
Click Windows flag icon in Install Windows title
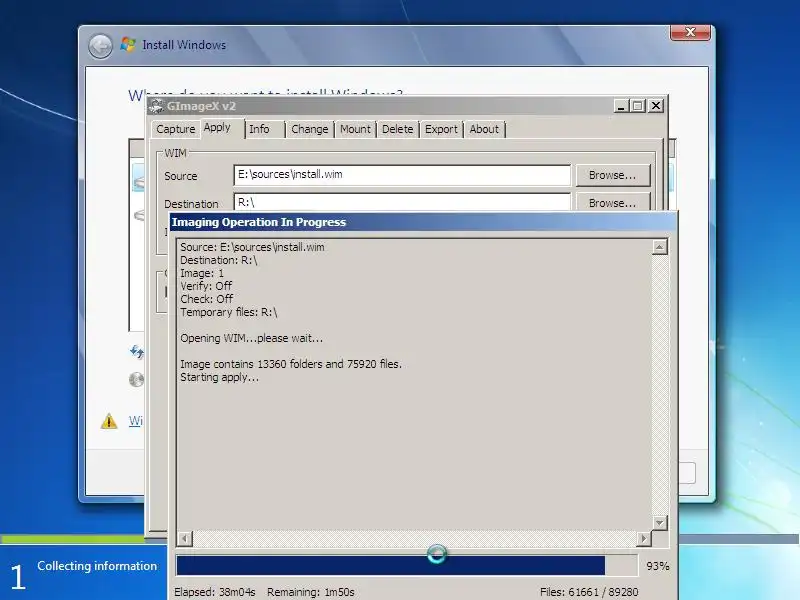point(128,45)
